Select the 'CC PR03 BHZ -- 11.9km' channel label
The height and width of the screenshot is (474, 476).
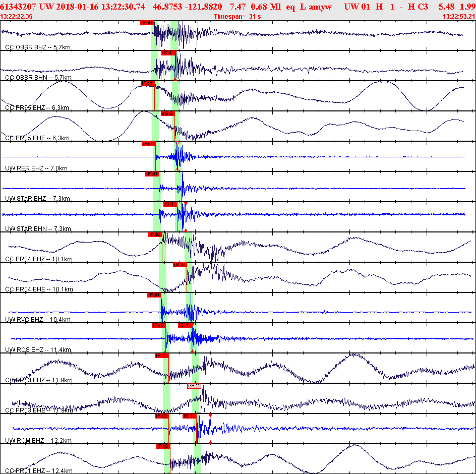(39, 380)
